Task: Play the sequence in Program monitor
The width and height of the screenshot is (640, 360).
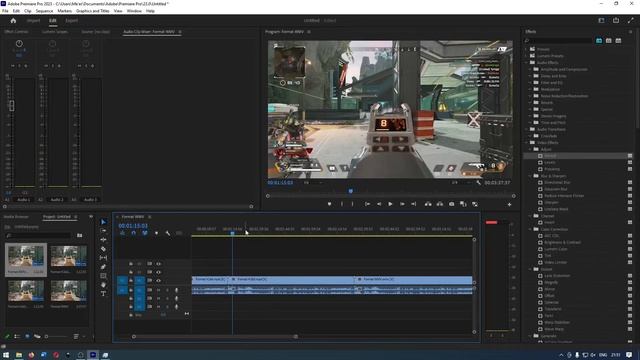Action: tap(390, 204)
